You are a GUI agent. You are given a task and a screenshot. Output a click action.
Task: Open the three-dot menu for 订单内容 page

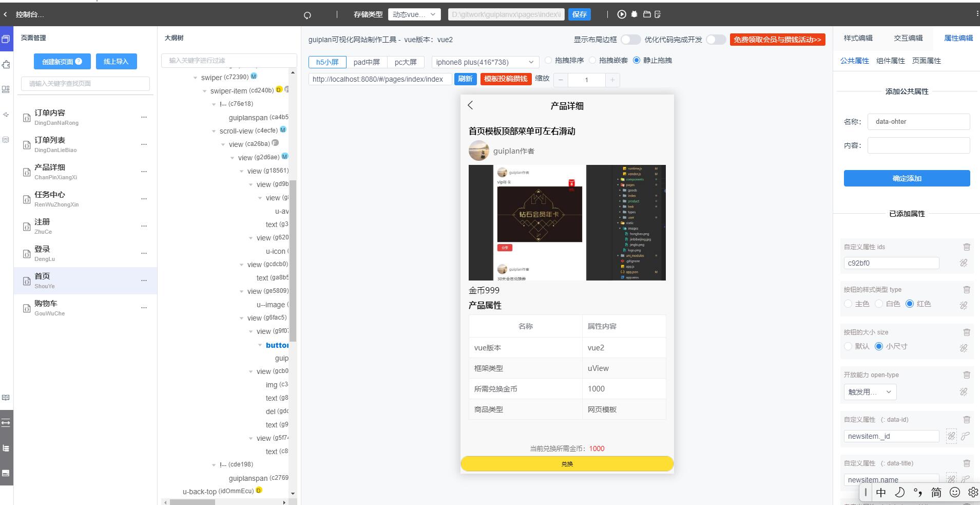pyautogui.click(x=144, y=117)
